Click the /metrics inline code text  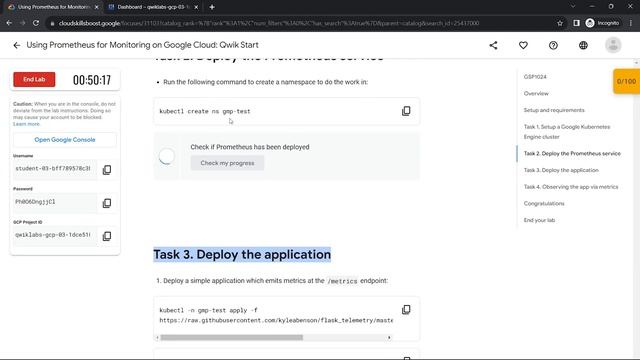coord(342,281)
